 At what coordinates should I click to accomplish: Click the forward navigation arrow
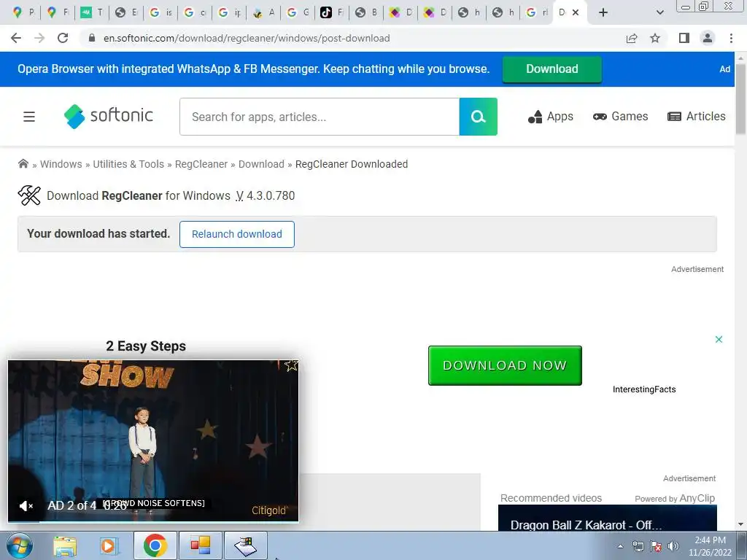(x=39, y=38)
